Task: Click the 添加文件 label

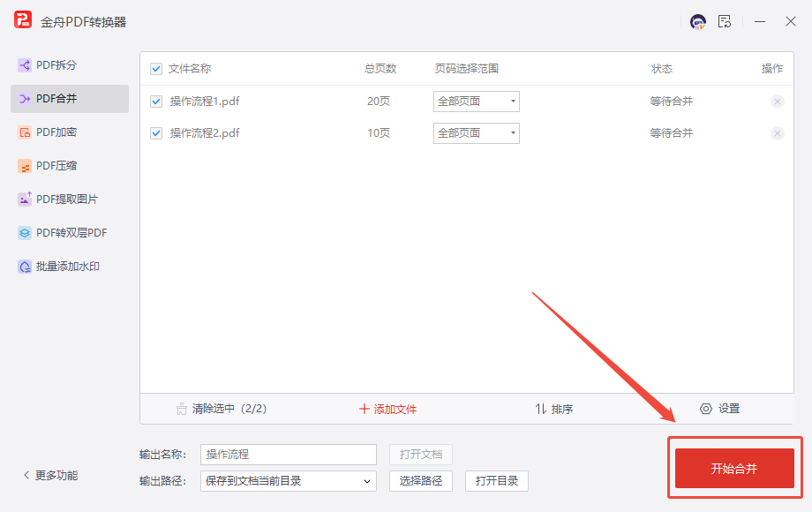Action: 395,410
